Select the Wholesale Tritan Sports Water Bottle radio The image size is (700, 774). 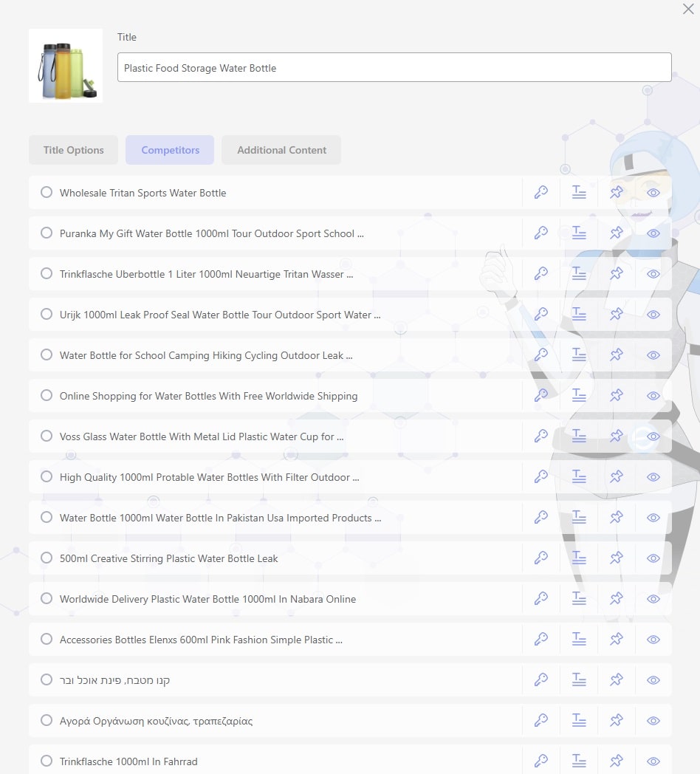[x=47, y=193]
